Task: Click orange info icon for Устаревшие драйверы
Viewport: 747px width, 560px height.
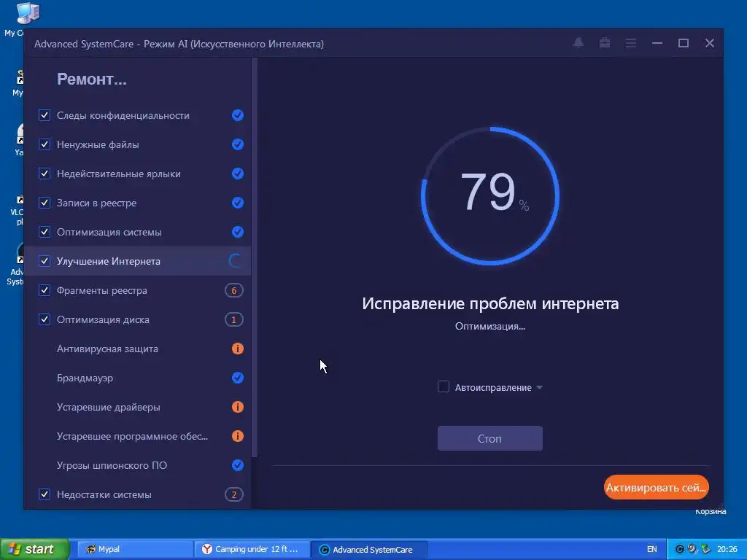Action: tap(238, 407)
